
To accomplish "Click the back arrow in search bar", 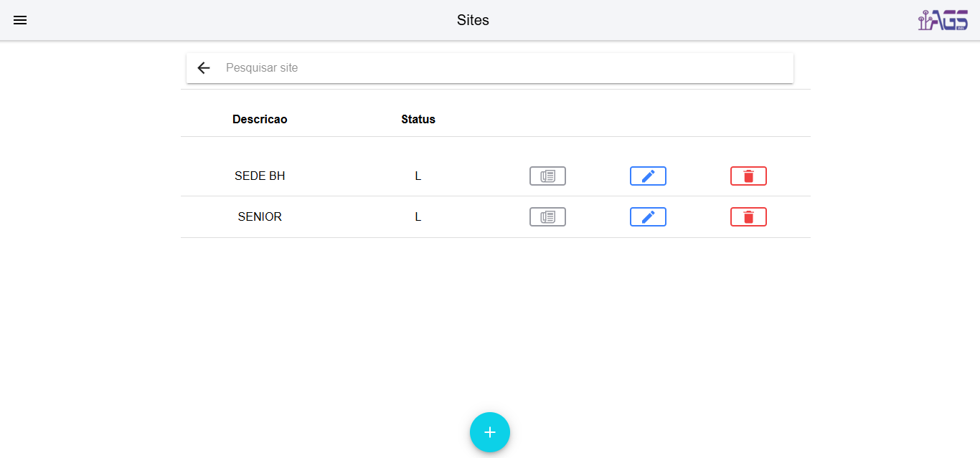I will 204,68.
